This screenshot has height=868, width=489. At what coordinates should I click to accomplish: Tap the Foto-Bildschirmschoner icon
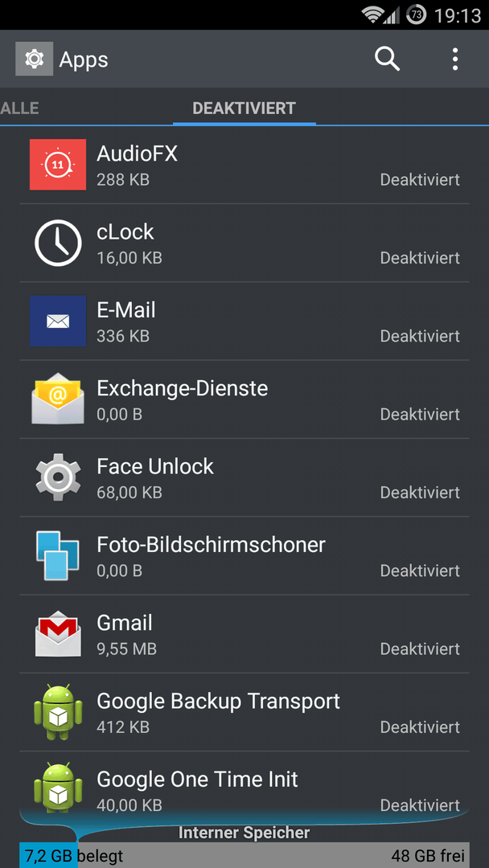point(58,555)
